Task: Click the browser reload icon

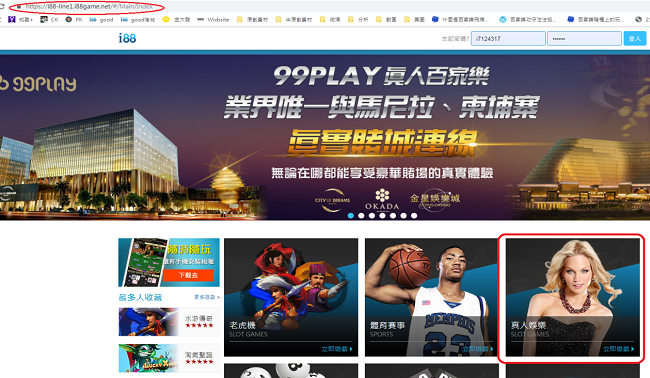Action: (2, 7)
